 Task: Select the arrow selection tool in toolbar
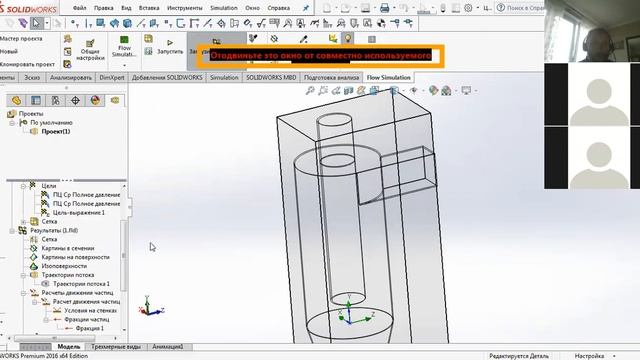[36, 23]
